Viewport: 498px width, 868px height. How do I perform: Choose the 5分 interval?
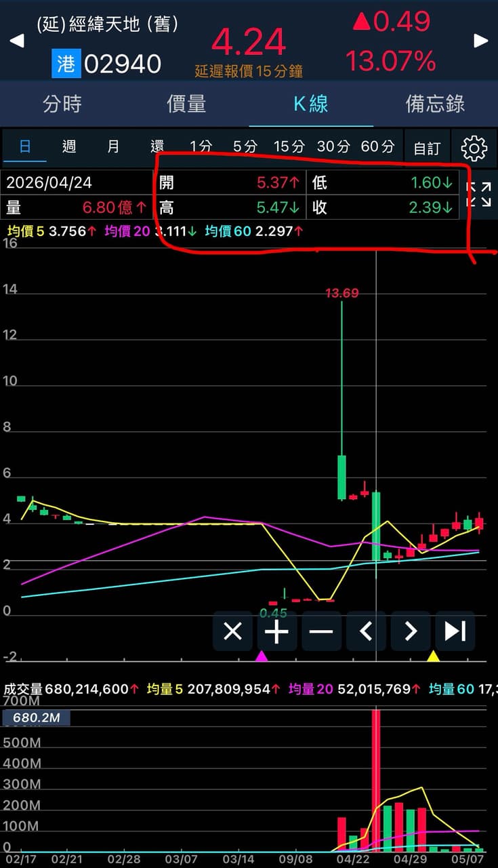point(245,146)
